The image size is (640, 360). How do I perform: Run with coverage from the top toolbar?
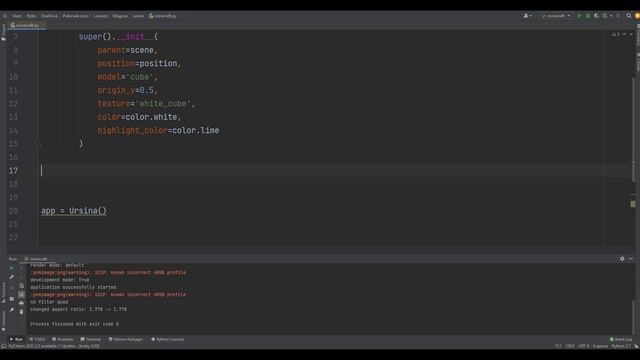596,16
